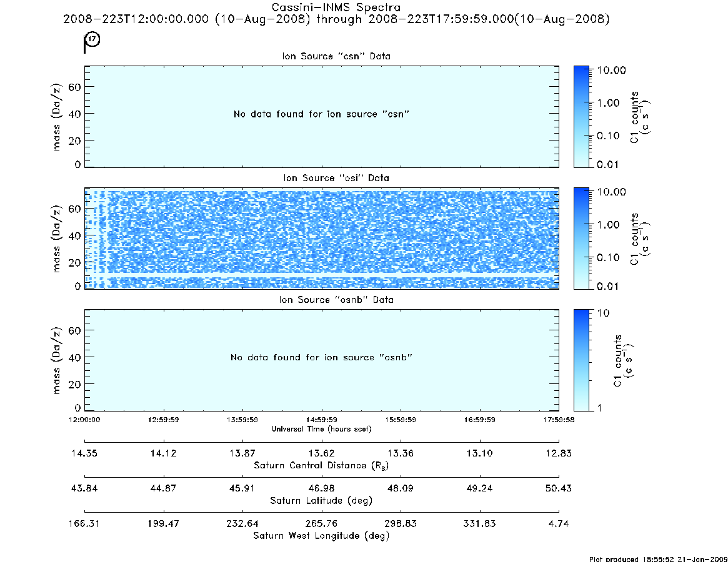Click the 46.98 latitude value
This screenshot has height=562, width=728.
[321, 488]
